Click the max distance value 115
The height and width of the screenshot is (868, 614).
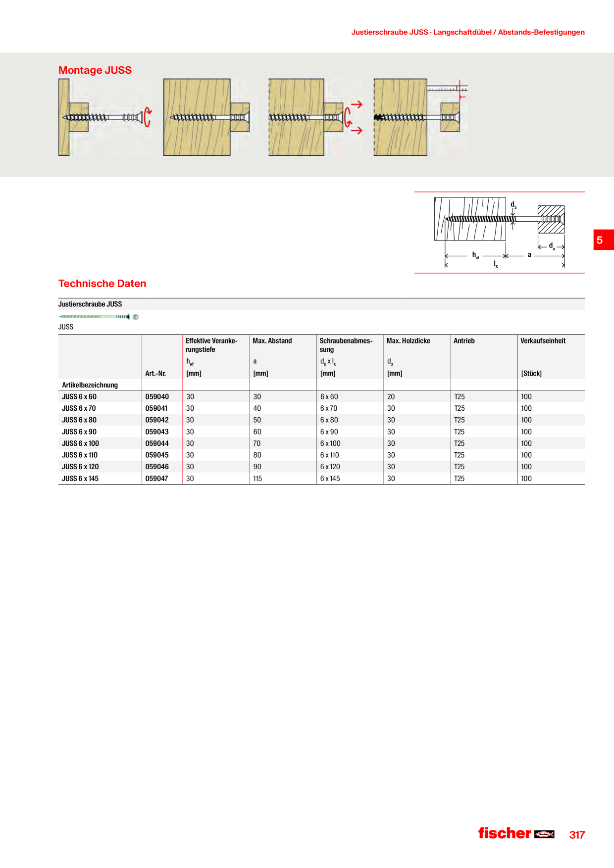[x=257, y=479]
